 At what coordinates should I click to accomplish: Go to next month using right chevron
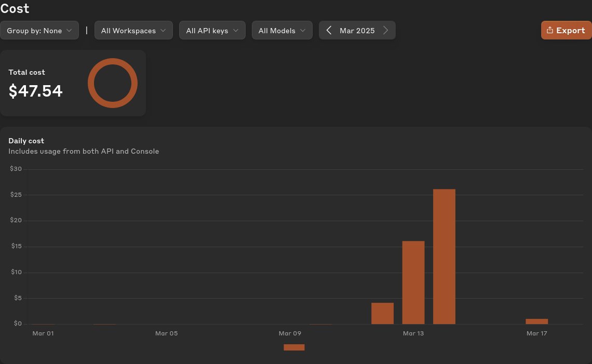click(x=385, y=30)
